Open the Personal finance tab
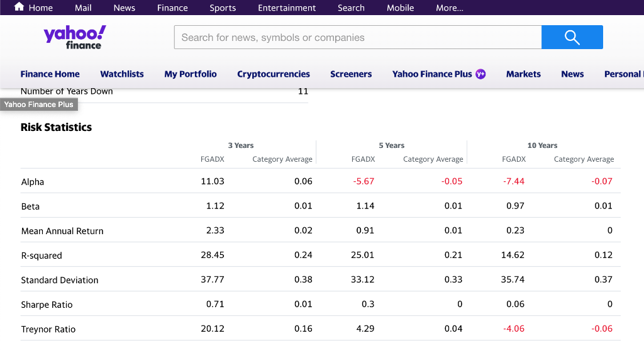This screenshot has width=644, height=350. click(x=624, y=74)
